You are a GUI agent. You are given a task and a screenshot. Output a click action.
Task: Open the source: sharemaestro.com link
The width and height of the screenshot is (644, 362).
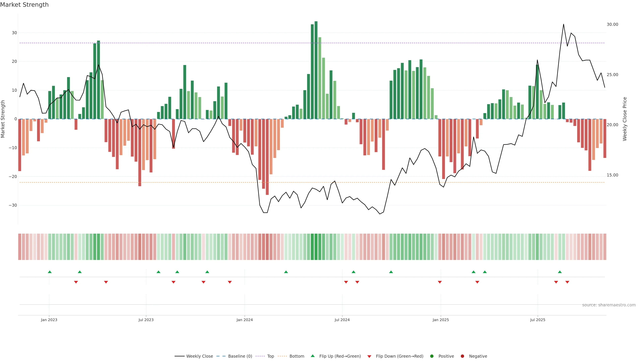(609, 305)
